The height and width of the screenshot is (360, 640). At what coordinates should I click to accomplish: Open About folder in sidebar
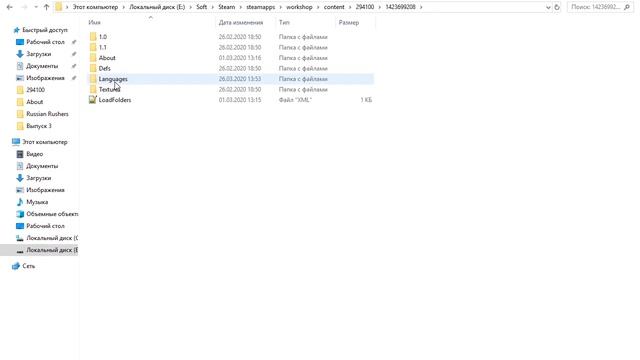[35, 102]
